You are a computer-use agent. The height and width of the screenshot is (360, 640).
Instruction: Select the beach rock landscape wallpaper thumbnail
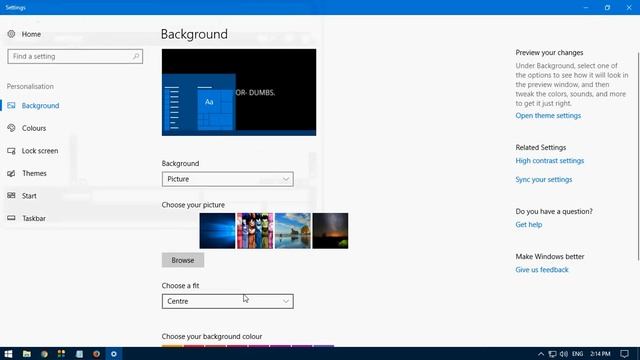pos(293,231)
